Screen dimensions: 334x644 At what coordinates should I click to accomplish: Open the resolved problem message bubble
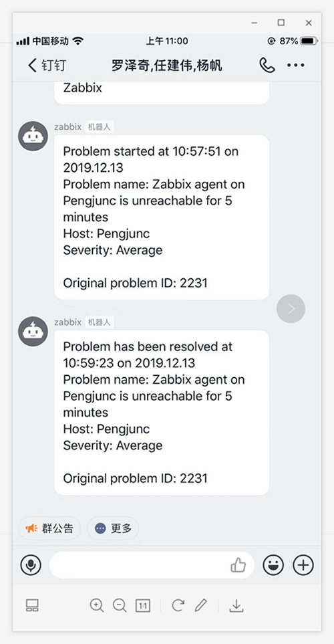162,413
